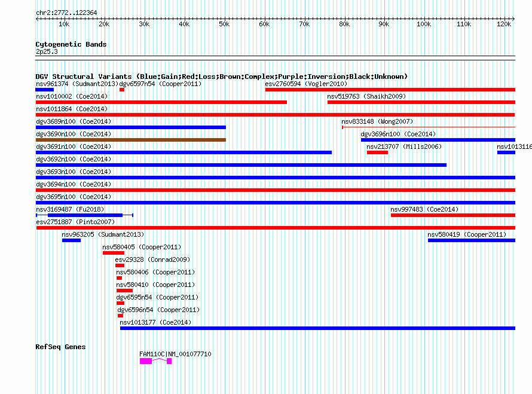Image resolution: width=532 pixels, height=394 pixels.
Task: Click the dgv3693n100 (Coe2014) blue bar
Action: point(276,178)
